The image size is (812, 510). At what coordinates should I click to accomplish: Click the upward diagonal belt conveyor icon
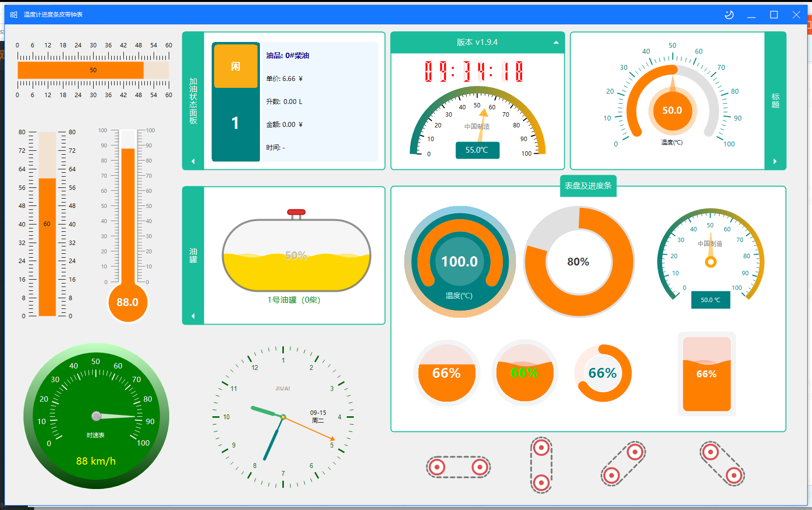tap(623, 464)
